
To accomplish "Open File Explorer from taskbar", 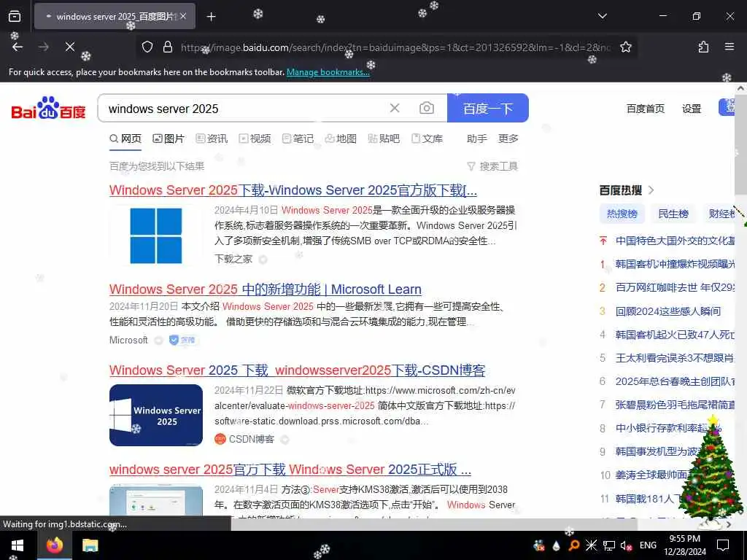I will 90,545.
